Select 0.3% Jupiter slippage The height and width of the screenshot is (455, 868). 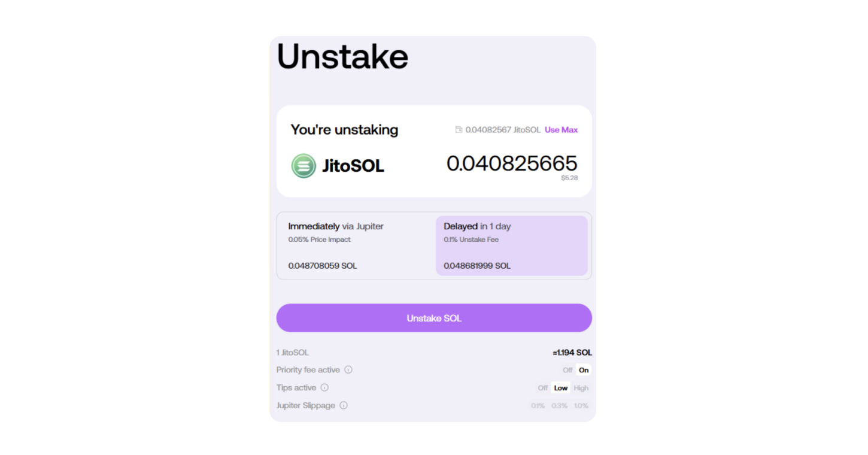pos(560,406)
